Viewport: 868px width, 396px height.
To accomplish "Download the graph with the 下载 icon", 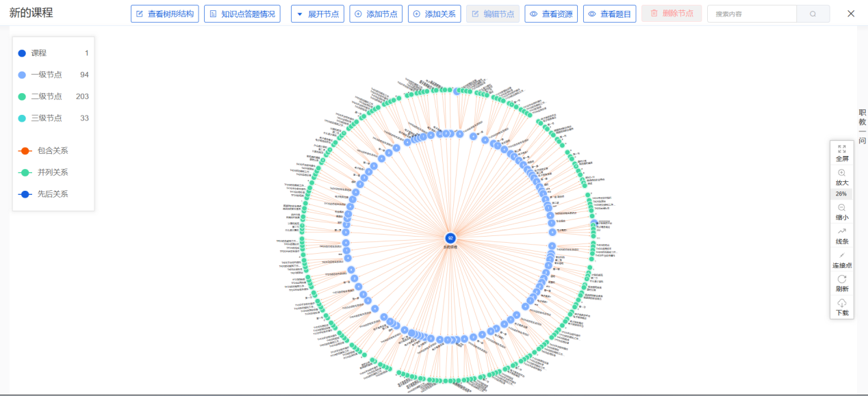I will tap(841, 303).
